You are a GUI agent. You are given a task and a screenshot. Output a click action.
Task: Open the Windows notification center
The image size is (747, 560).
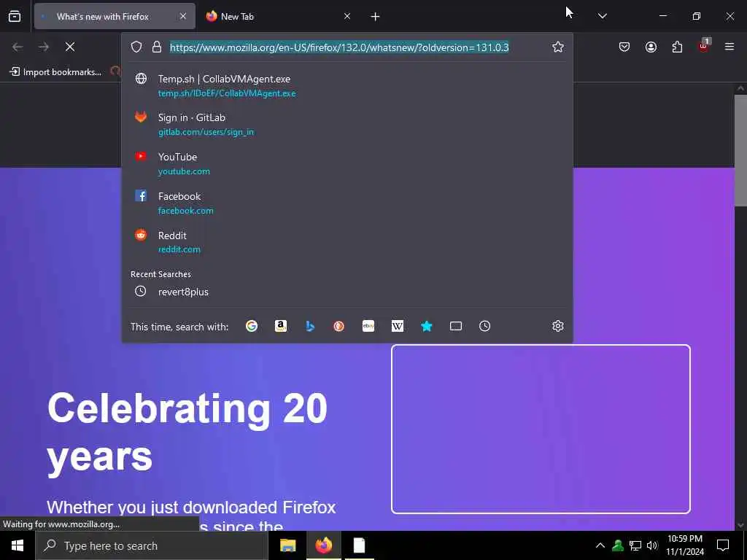pos(723,545)
